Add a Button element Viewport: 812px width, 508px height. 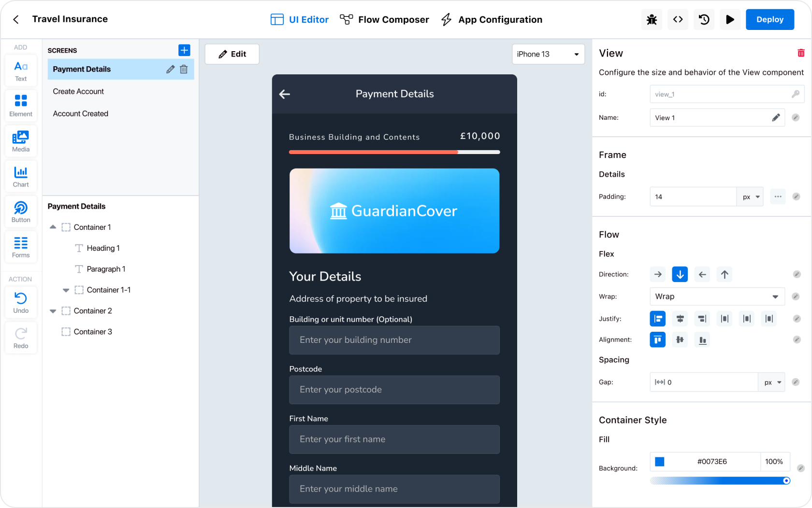coord(20,211)
